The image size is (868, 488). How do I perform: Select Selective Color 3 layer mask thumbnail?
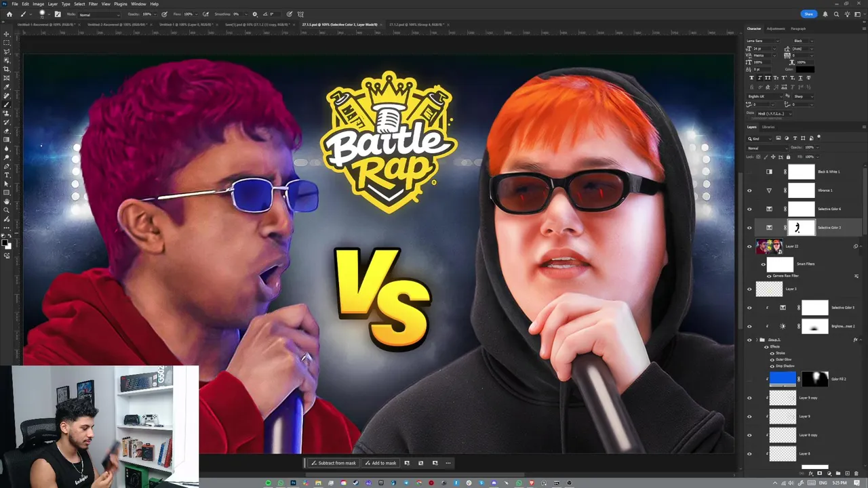pyautogui.click(x=801, y=228)
